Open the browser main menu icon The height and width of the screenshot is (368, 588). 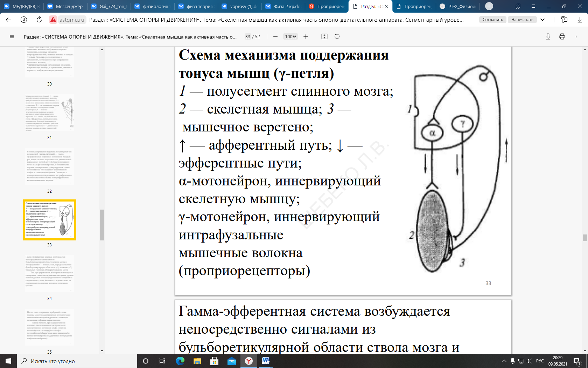click(x=533, y=6)
